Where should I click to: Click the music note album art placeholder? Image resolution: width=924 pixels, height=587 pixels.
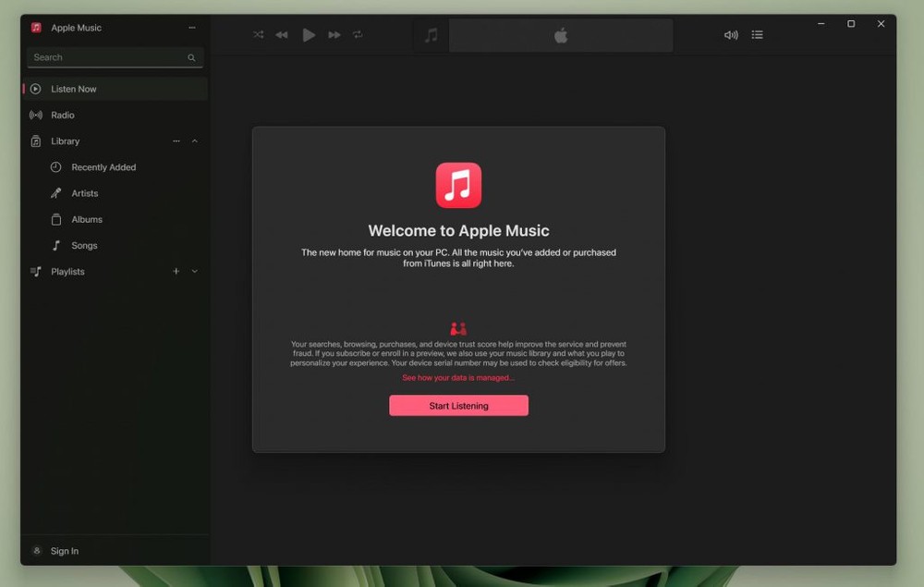point(431,35)
